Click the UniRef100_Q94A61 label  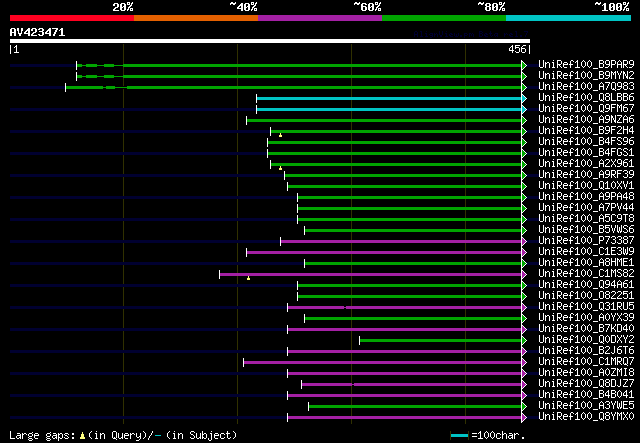(x=586, y=285)
